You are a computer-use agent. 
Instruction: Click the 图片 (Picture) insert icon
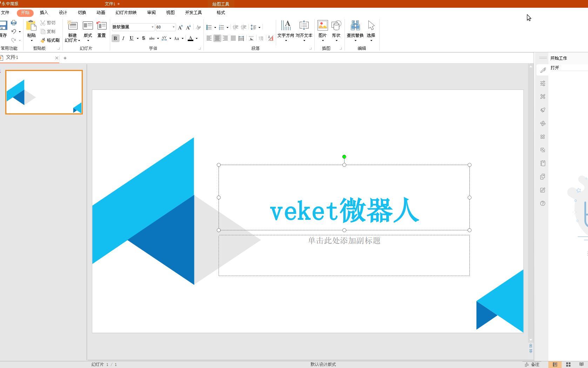(x=322, y=25)
